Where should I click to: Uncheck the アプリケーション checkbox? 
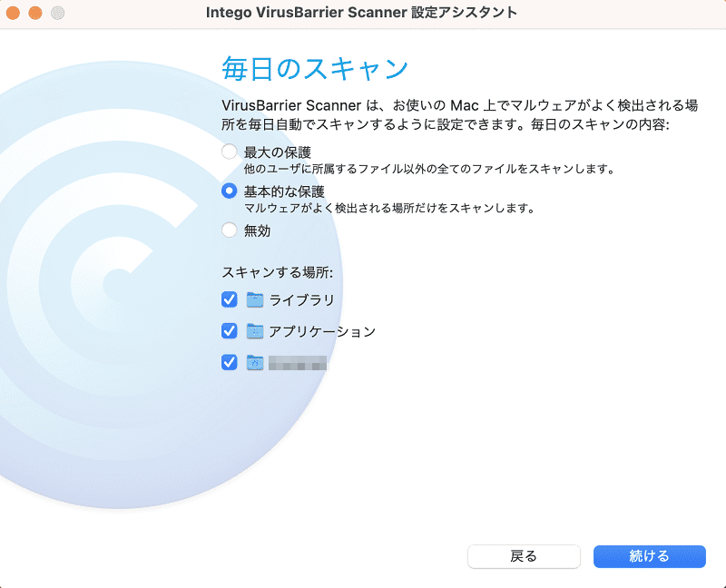pyautogui.click(x=230, y=331)
